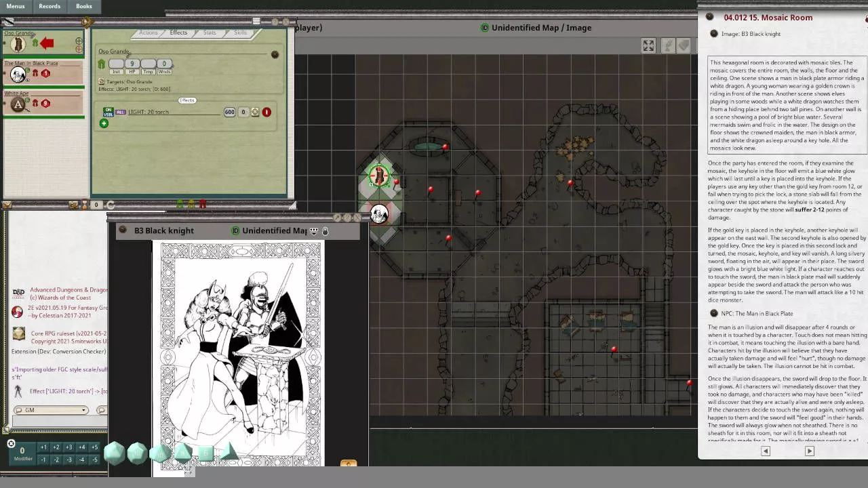Add +1 modifier button
Screen dimensions: 868x488
(x=43, y=447)
